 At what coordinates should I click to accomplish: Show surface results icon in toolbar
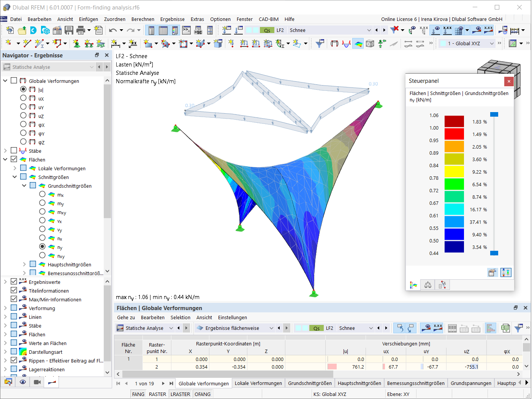click(358, 44)
